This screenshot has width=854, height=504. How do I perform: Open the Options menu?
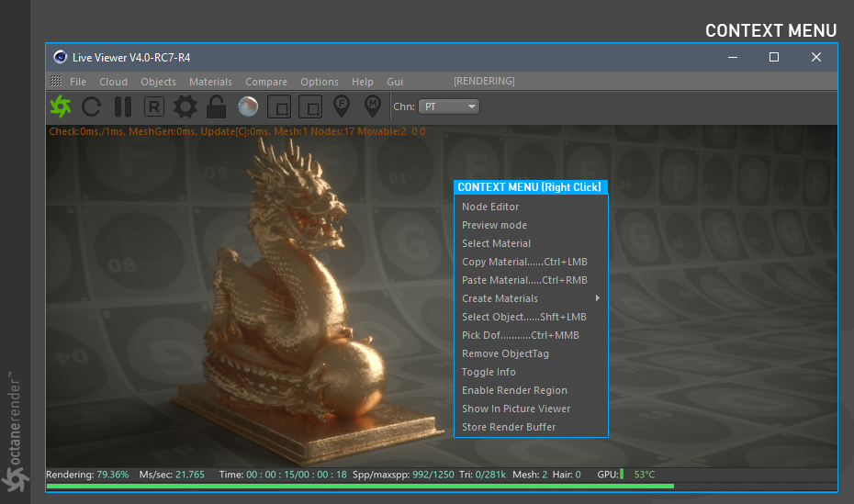[320, 82]
